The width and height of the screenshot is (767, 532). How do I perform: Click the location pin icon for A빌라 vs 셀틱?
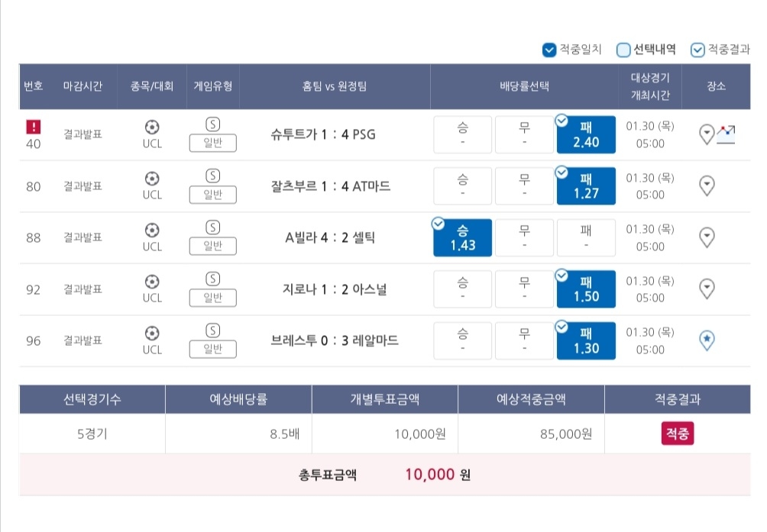(x=707, y=237)
